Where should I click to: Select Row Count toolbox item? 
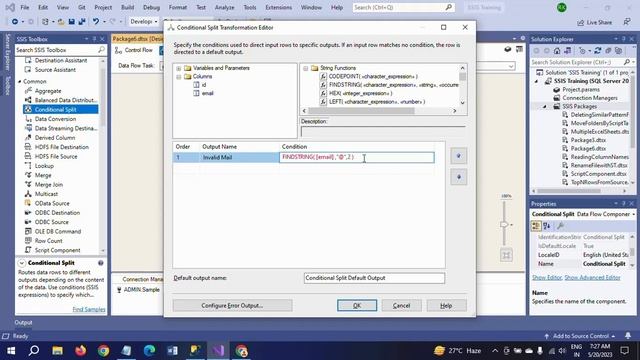point(48,241)
